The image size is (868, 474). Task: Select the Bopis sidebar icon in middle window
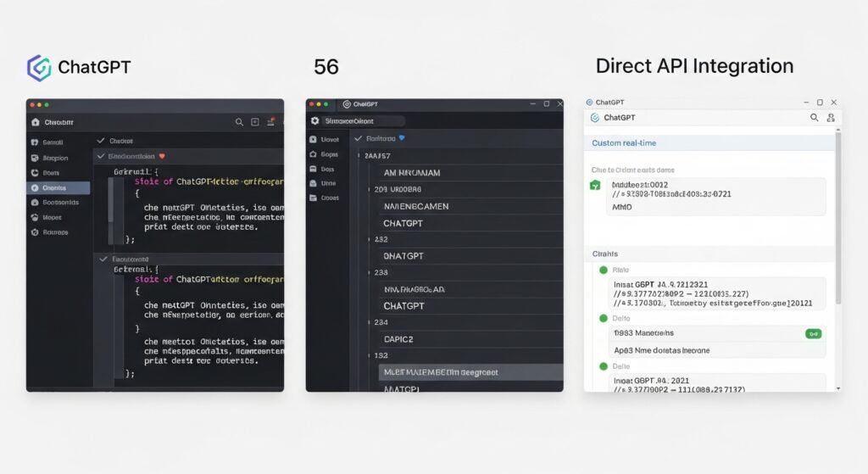pos(314,154)
